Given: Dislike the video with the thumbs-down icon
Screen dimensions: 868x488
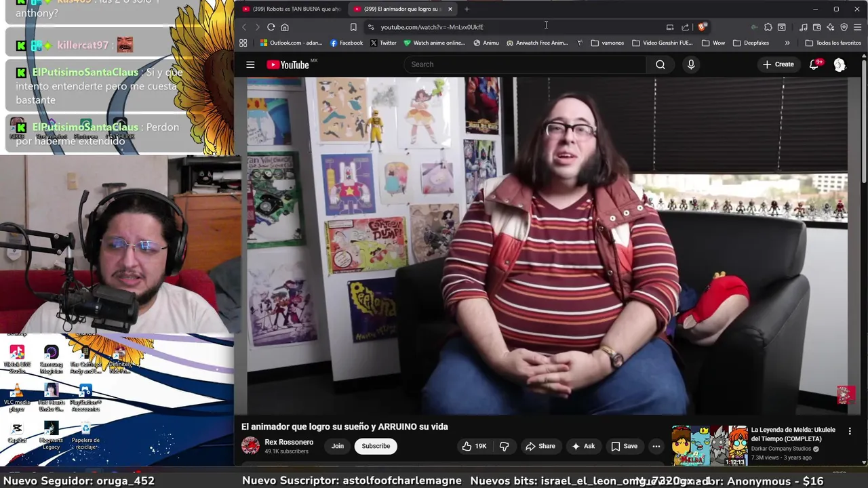Looking at the screenshot, I should 504,446.
